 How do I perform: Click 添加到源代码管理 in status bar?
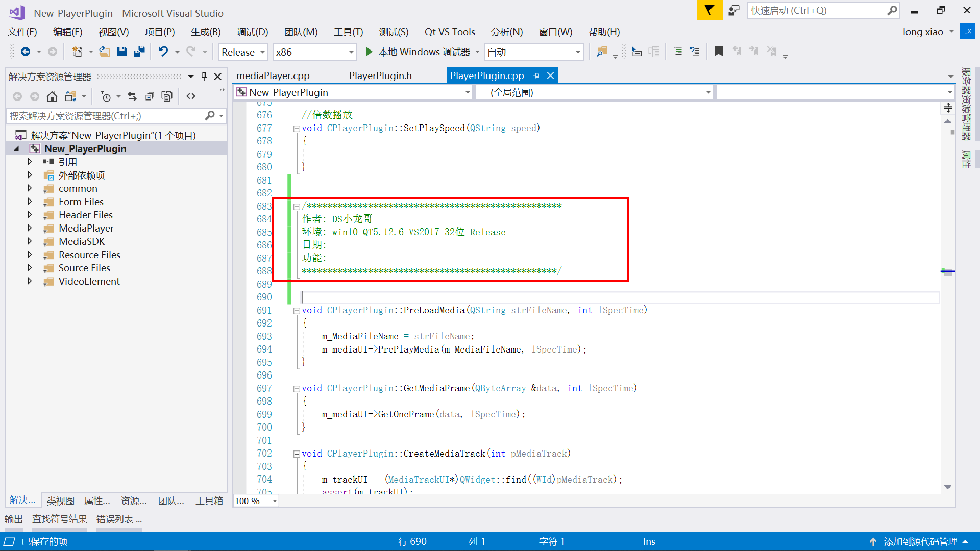920,541
